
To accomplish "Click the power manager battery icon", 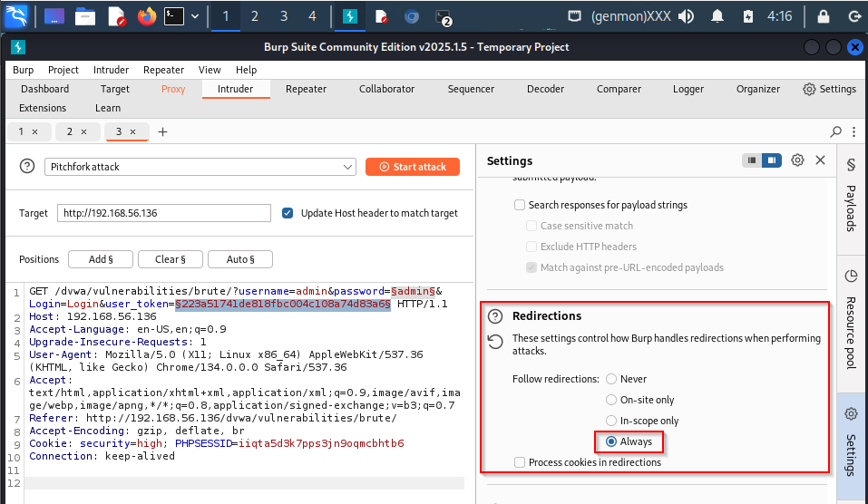I will pyautogui.click(x=748, y=16).
